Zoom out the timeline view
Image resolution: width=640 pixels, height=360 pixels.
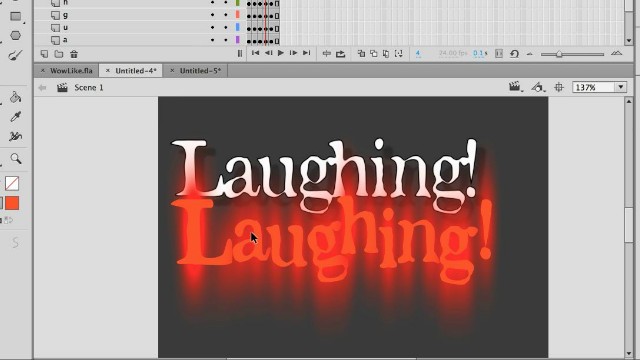click(x=530, y=54)
